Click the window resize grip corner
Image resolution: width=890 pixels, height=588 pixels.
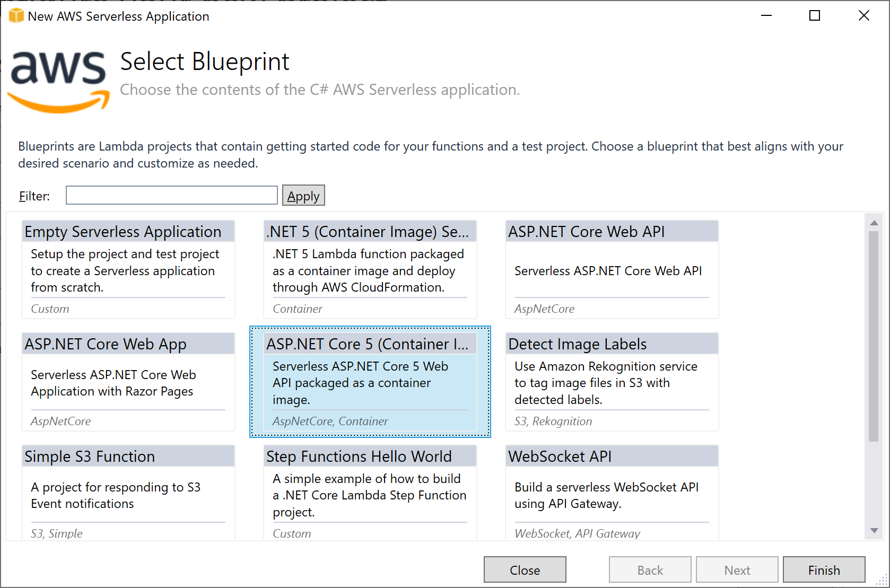pos(881,580)
